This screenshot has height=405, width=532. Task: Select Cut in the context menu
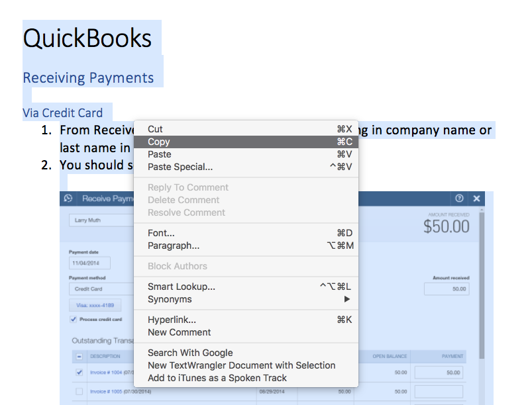(x=155, y=129)
